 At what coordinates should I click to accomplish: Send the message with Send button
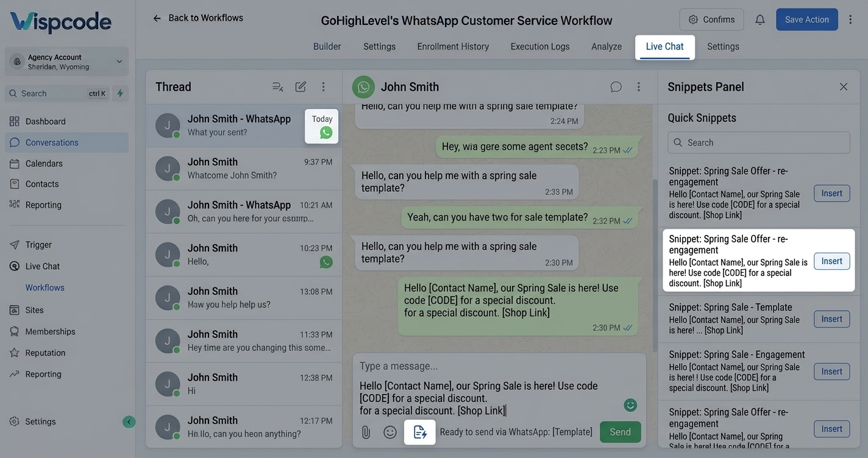pos(621,432)
